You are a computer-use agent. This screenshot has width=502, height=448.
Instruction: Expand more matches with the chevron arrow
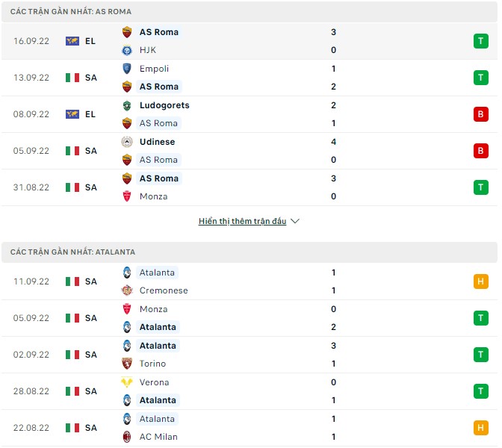tap(295, 222)
